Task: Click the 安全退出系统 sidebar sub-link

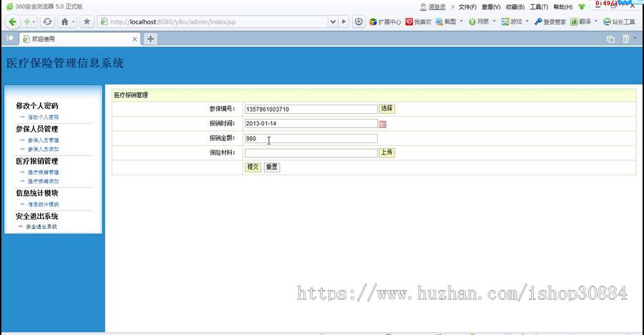Action: [x=42, y=227]
